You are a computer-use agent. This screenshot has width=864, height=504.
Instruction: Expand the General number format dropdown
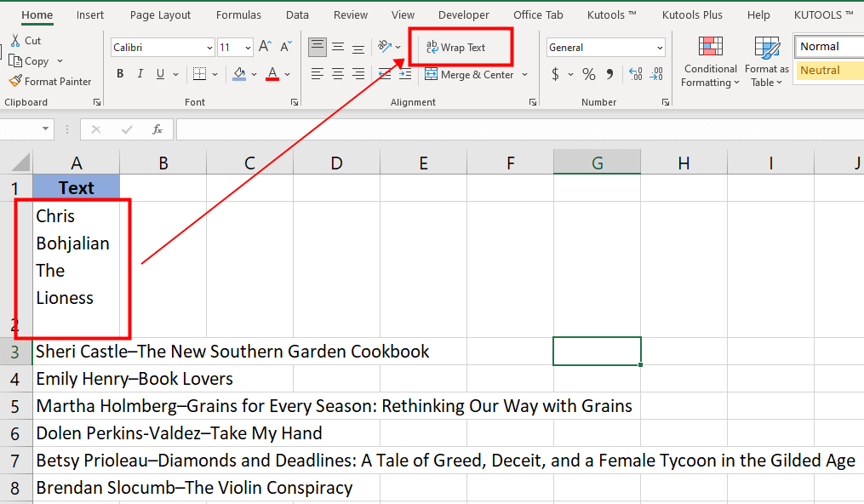point(660,48)
